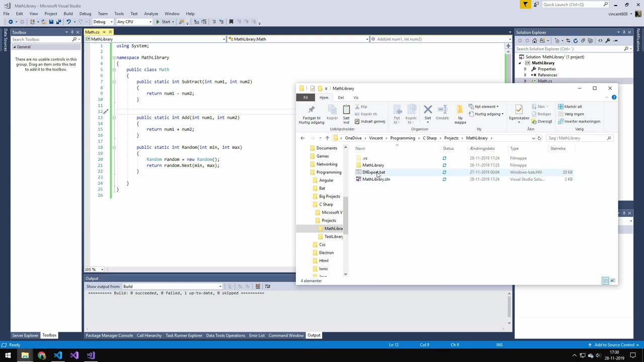The width and height of the screenshot is (644, 362).
Task: Click Refresh icon in Solution Explorer toolbar
Action: [576, 41]
